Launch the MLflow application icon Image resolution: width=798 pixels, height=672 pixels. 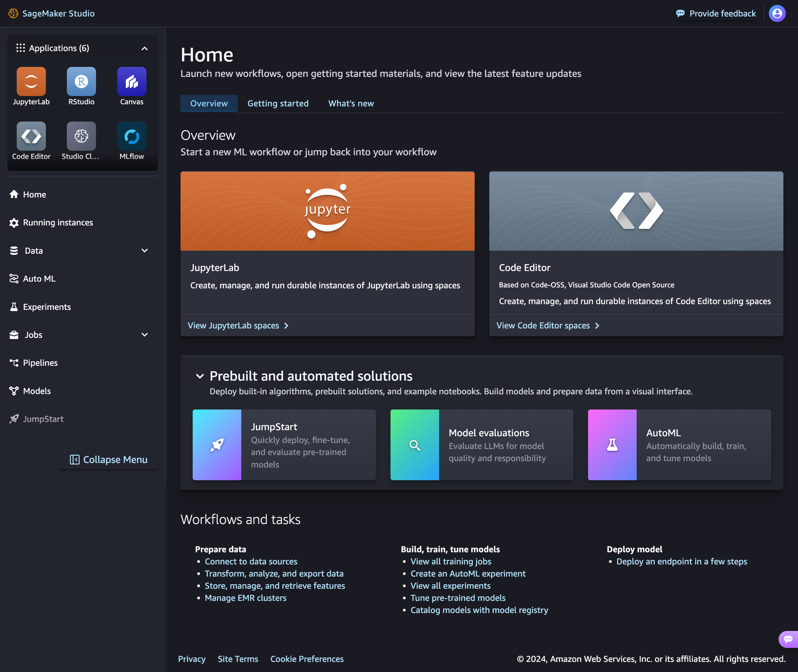pos(132,136)
